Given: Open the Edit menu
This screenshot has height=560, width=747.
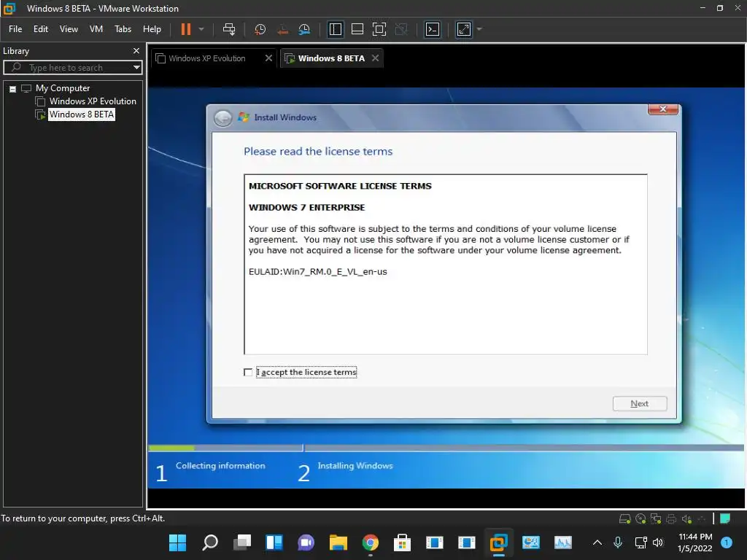Looking at the screenshot, I should (41, 29).
